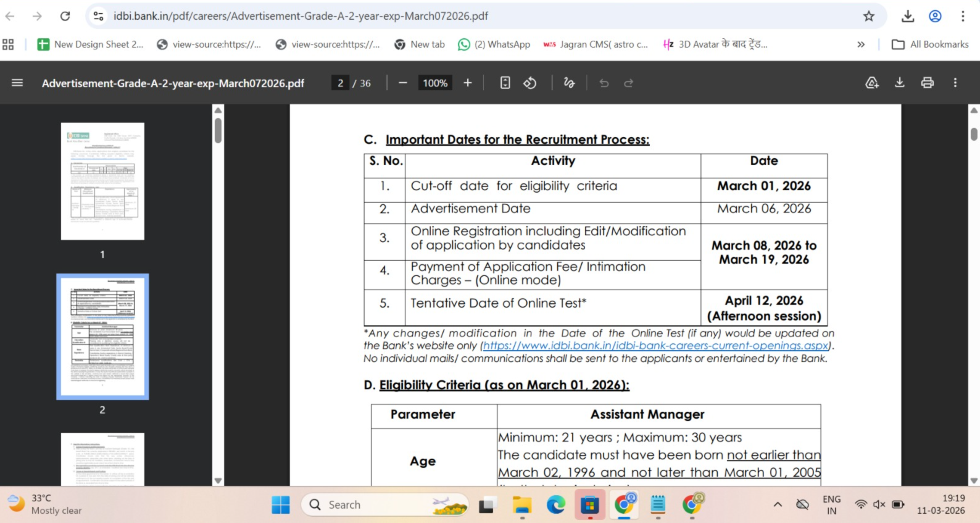Open the Windows Start menu

281,505
